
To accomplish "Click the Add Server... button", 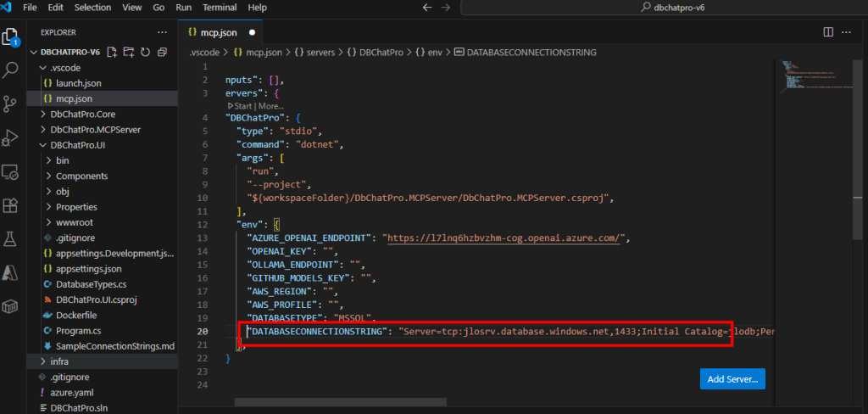I will pyautogui.click(x=732, y=379).
